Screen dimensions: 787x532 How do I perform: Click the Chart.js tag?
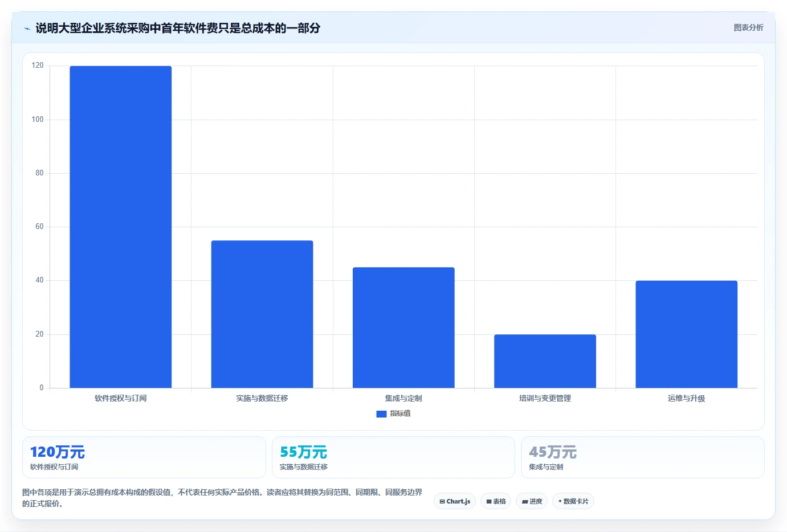click(x=455, y=501)
